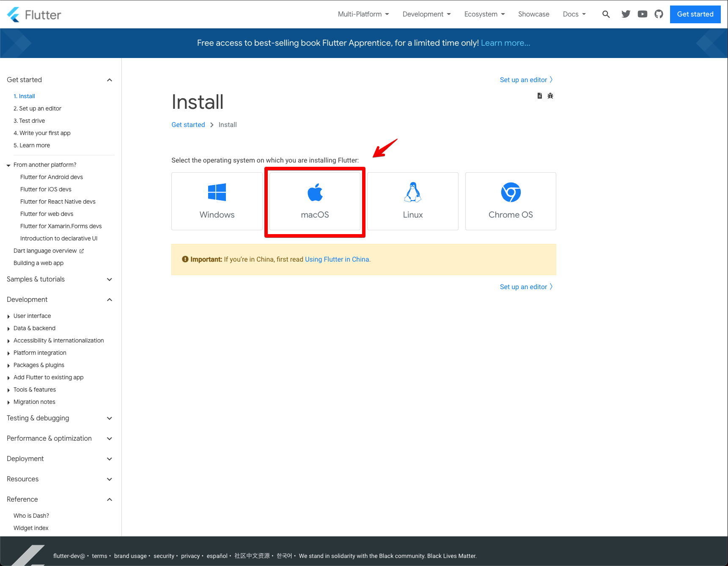
Task: Expand Accessibility & internationalization item
Action: [55, 340]
